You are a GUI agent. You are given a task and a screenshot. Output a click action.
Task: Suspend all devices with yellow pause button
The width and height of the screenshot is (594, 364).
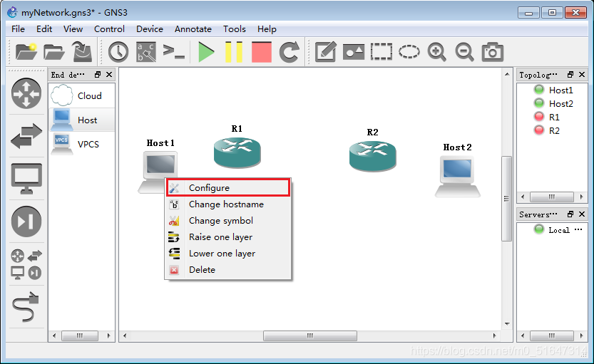(x=234, y=52)
